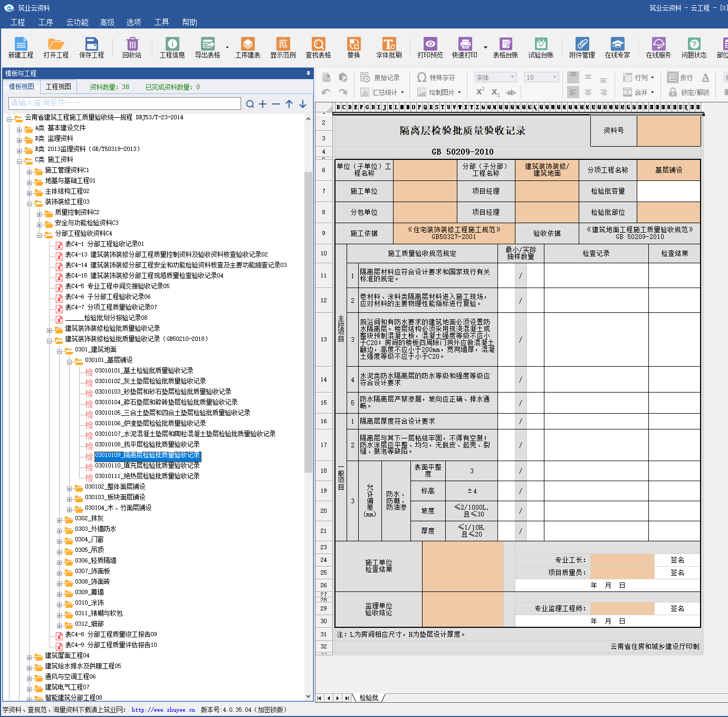Apply subscript X₂ formatting
The image size is (728, 717).
click(495, 92)
